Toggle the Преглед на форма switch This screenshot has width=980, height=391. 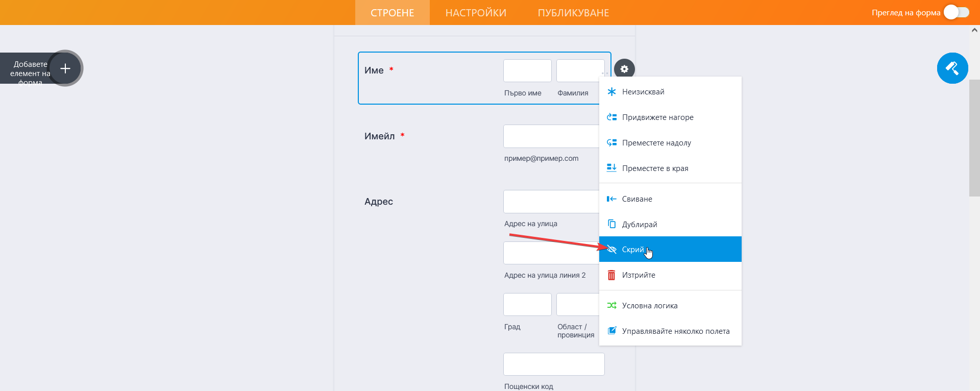[956, 12]
